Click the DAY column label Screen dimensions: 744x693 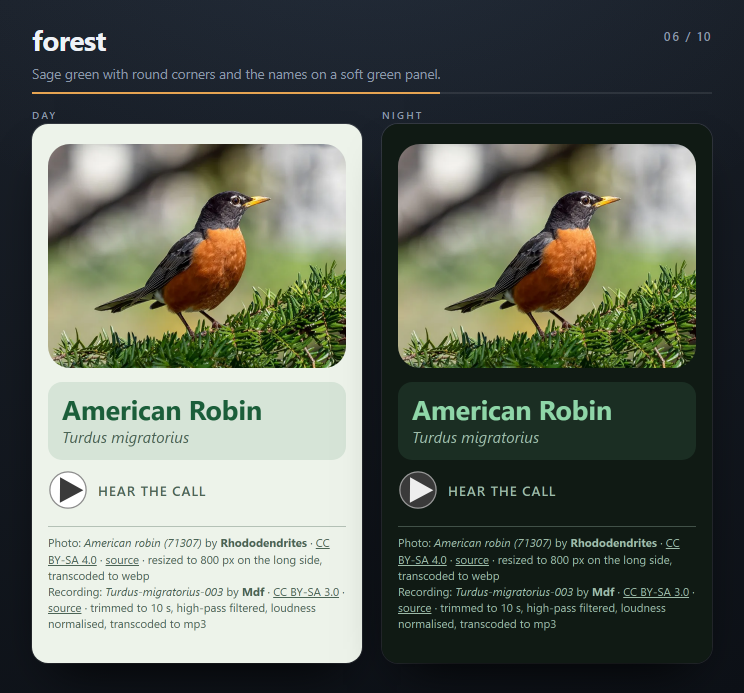point(44,116)
